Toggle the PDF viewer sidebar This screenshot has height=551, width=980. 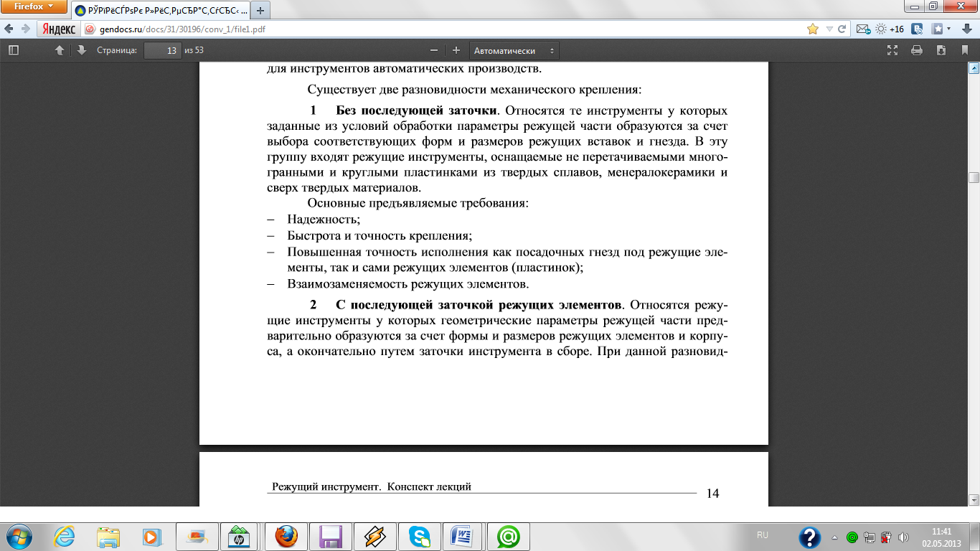14,50
